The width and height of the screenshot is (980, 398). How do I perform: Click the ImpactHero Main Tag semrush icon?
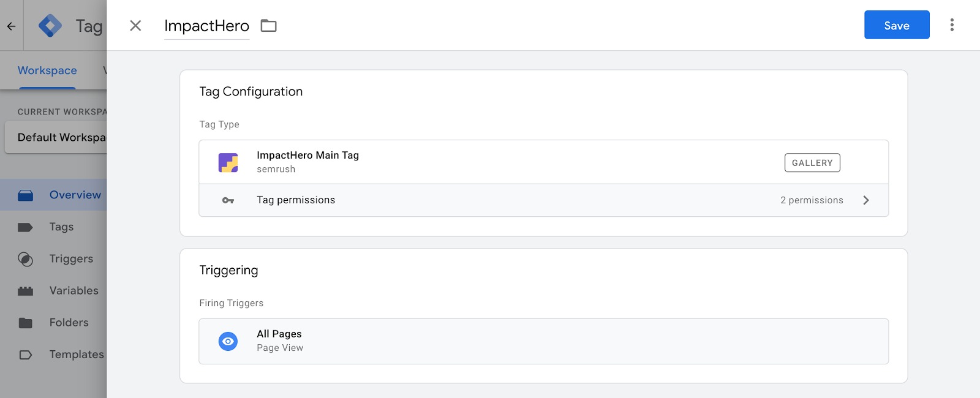pos(228,162)
